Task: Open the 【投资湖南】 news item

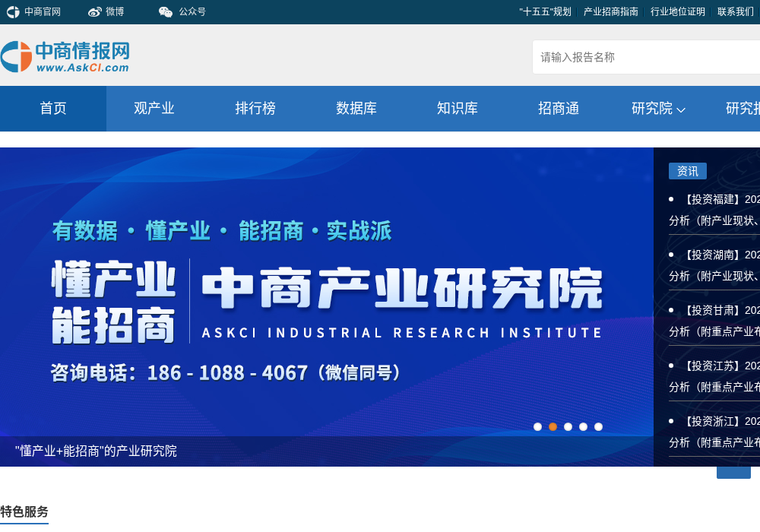Action: (x=714, y=265)
